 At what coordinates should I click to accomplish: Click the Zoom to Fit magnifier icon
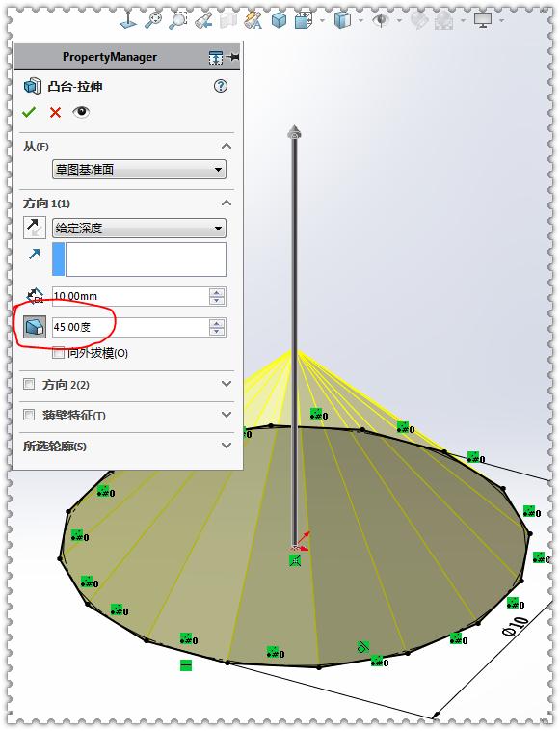(x=153, y=20)
